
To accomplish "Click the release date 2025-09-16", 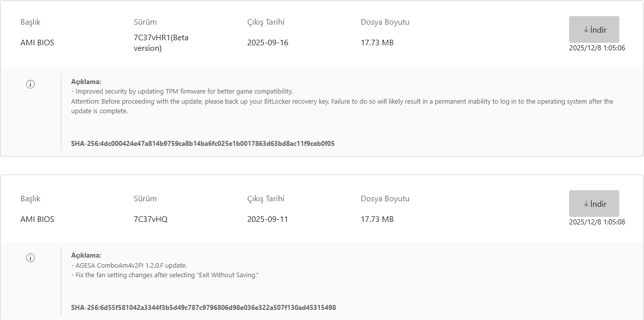I will 267,43.
